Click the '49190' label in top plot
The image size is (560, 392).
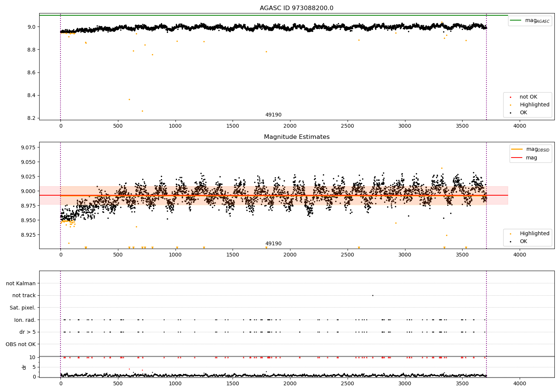pyautogui.click(x=273, y=115)
